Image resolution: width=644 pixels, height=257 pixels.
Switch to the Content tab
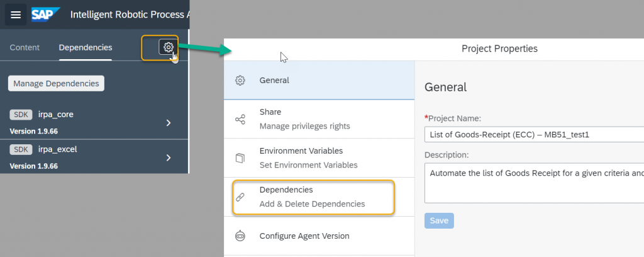tap(25, 47)
